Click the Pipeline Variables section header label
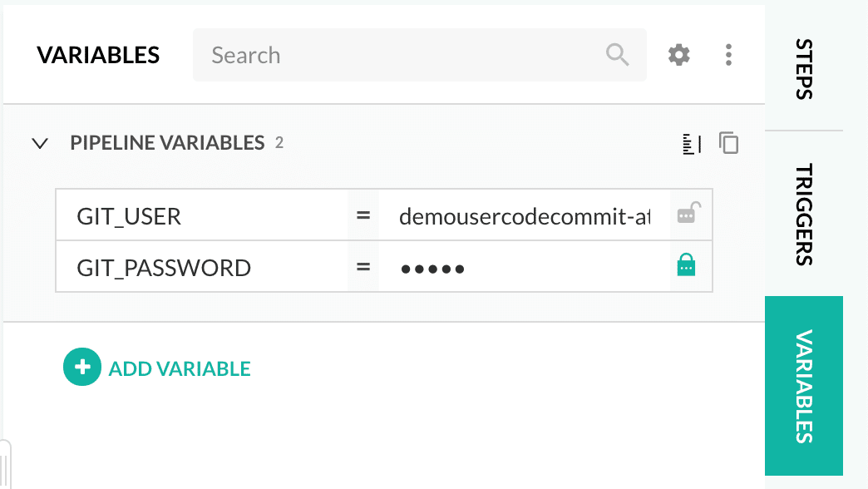 pos(167,143)
